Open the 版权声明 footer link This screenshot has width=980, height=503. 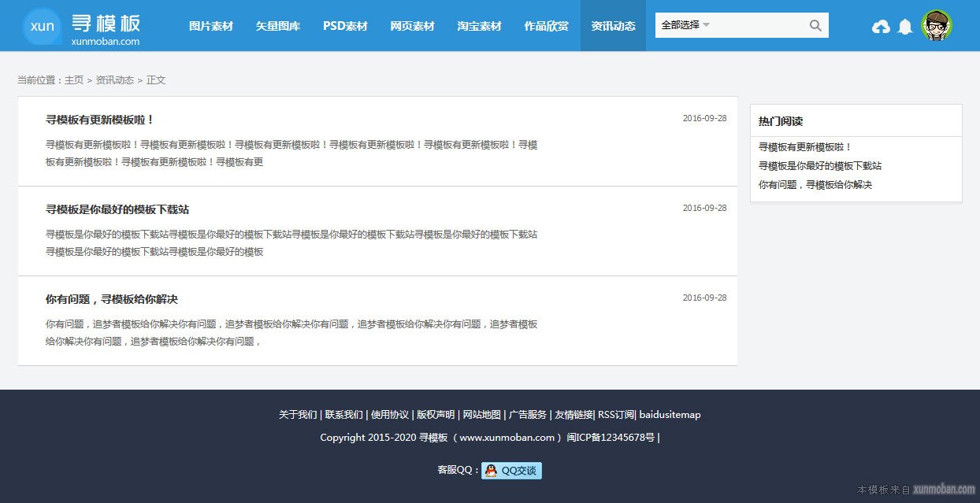pyautogui.click(x=436, y=415)
